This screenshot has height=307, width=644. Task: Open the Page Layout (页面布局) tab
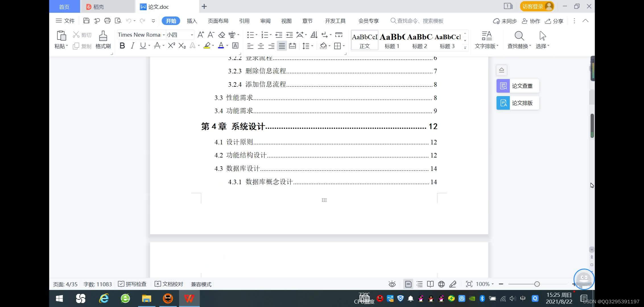[x=218, y=21]
